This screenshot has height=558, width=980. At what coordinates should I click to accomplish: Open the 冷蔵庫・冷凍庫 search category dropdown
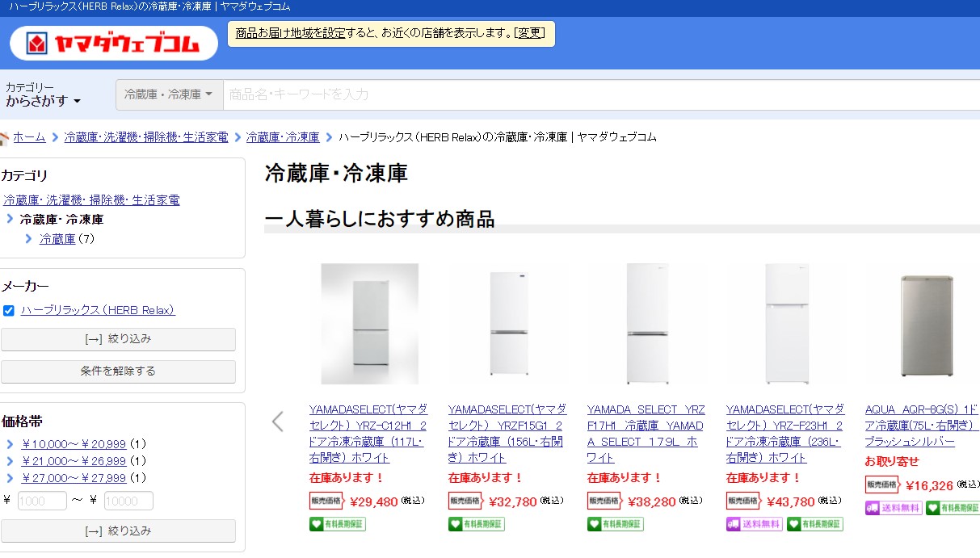coord(169,94)
